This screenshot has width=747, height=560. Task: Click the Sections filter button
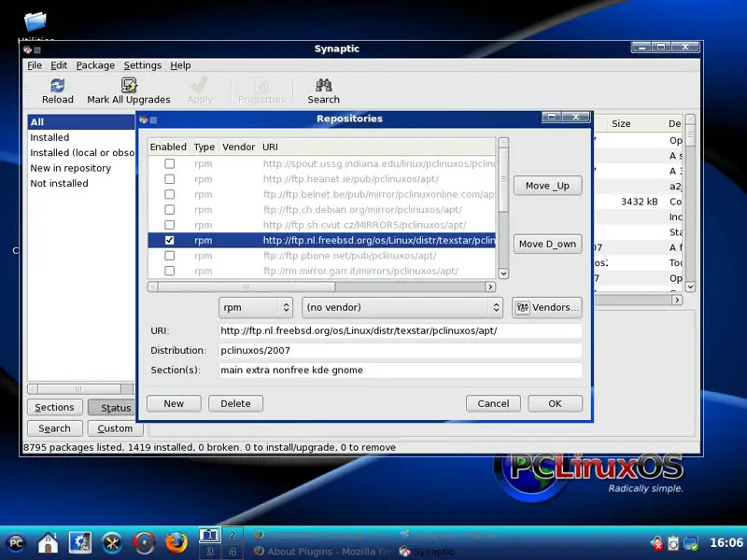pos(55,408)
